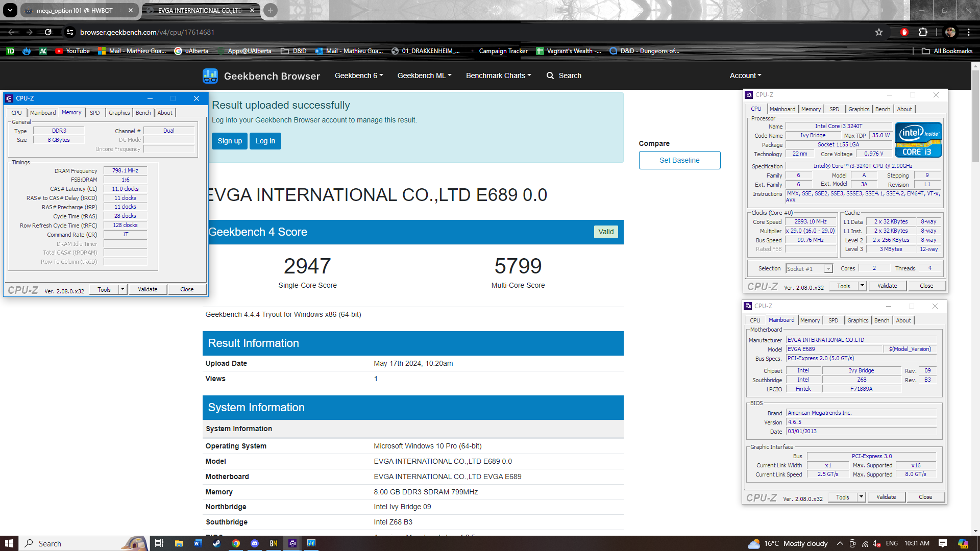This screenshot has height=551, width=980.
Task: Click Set Baseline button
Action: pyautogui.click(x=679, y=160)
